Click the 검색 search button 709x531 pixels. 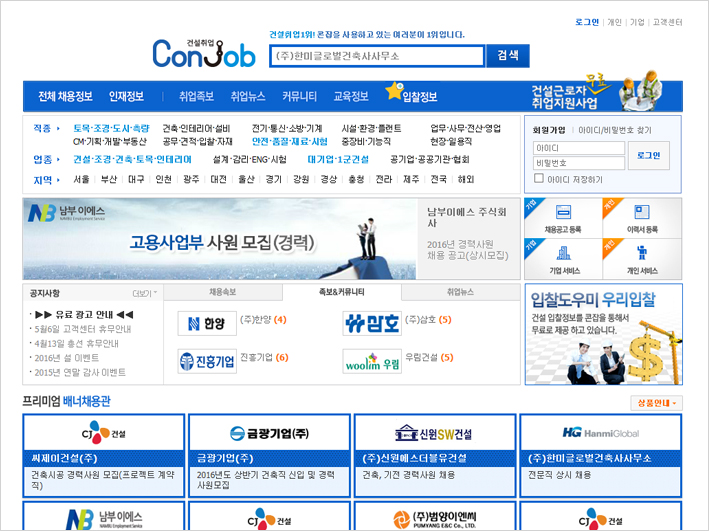(508, 56)
